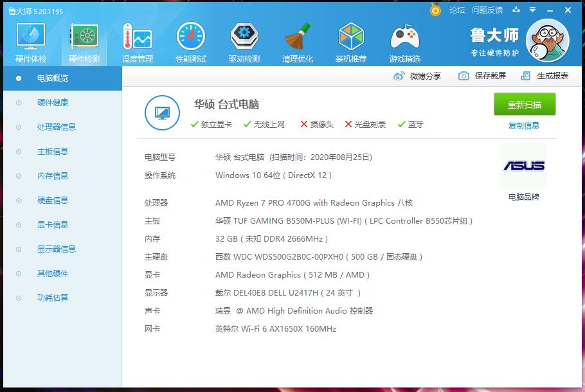585x392 pixels.
Task: Launch 性能测试 performance benchmark
Action: tap(190, 40)
